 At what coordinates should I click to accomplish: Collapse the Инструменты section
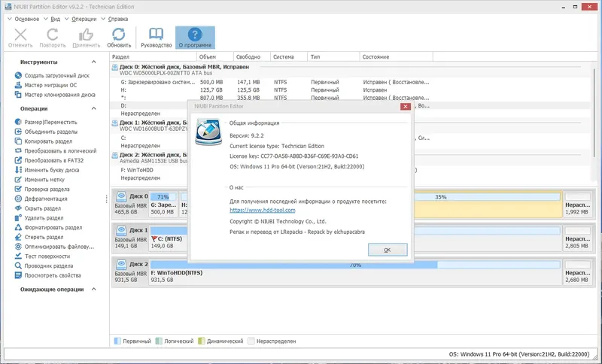93,62
